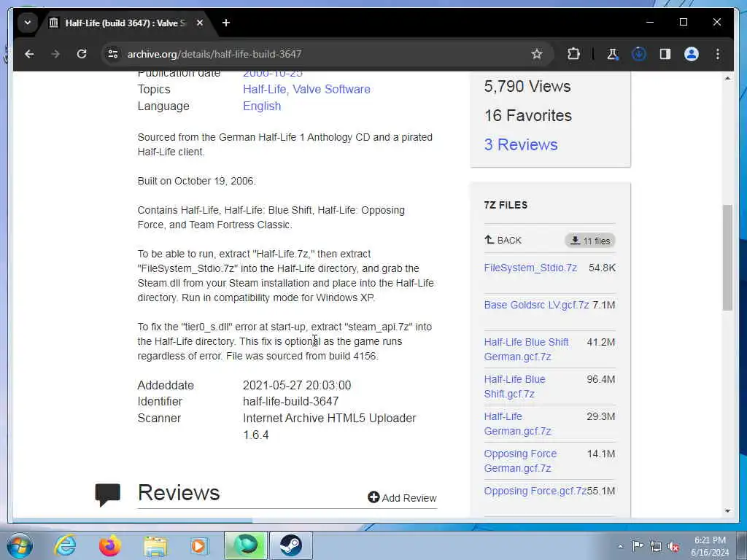Open the downloads indicator icon
This screenshot has height=560, width=747.
click(x=639, y=54)
